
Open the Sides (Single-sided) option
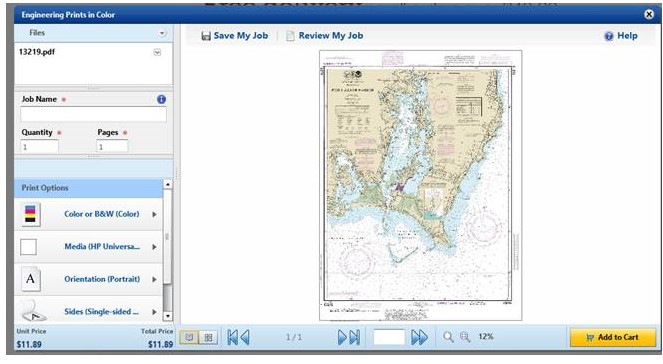(x=88, y=311)
